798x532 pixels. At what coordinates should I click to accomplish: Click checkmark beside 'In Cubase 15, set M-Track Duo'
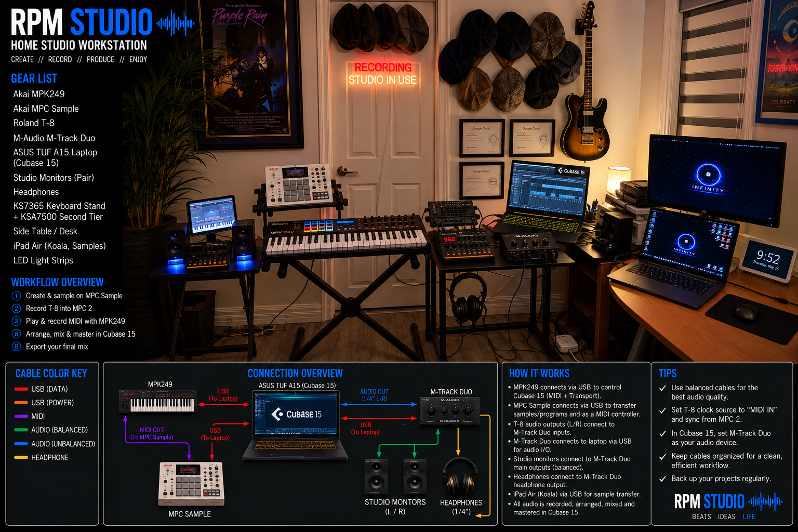click(662, 433)
